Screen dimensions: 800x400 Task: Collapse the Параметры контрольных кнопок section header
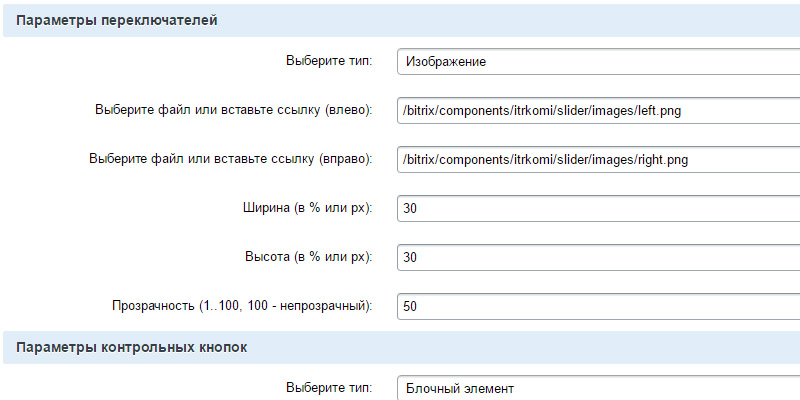pyautogui.click(x=132, y=347)
